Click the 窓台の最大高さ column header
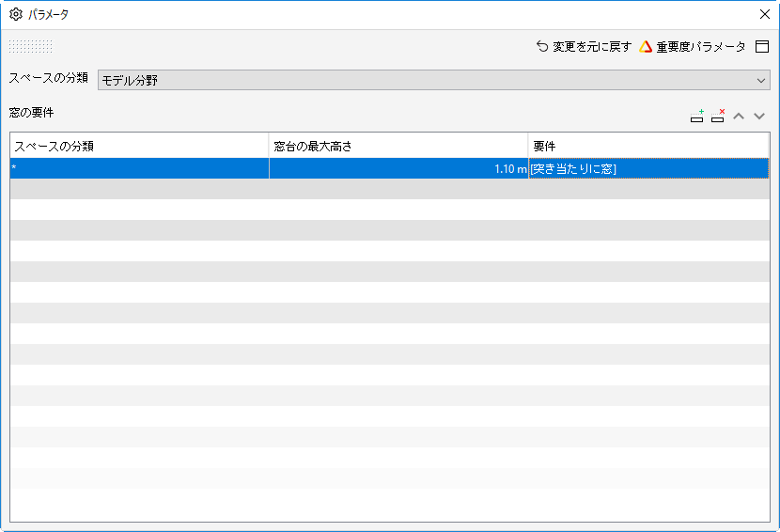 [398, 146]
